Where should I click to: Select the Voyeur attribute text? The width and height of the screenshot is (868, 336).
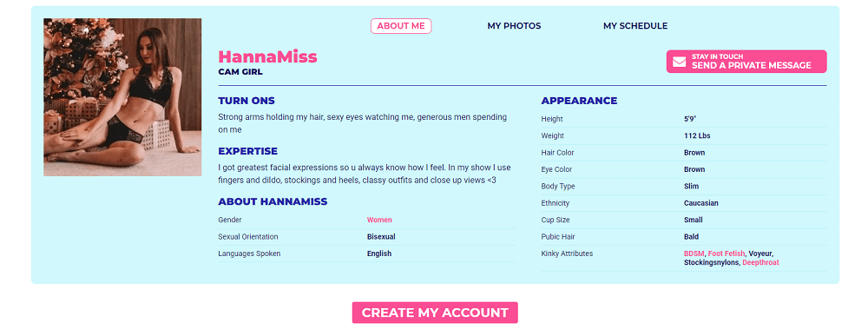[760, 254]
